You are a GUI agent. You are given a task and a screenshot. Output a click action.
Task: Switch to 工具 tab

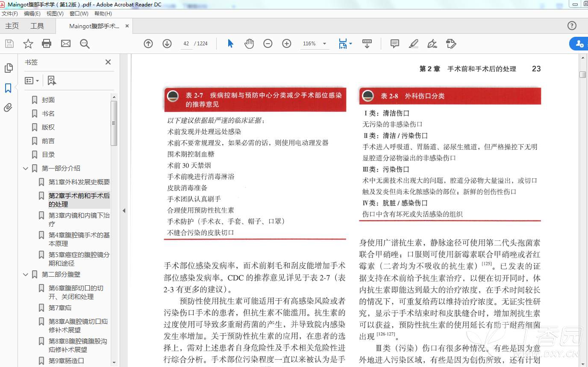[x=37, y=26]
